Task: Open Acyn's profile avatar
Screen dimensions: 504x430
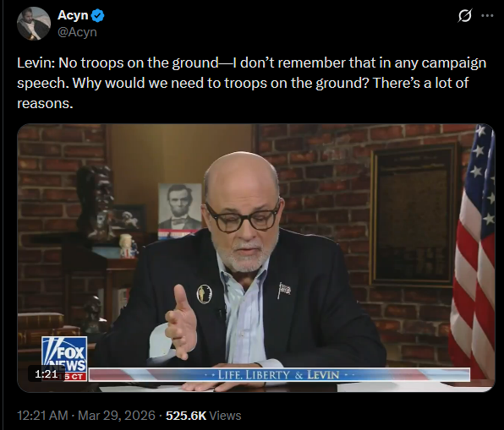Action: pos(34,24)
